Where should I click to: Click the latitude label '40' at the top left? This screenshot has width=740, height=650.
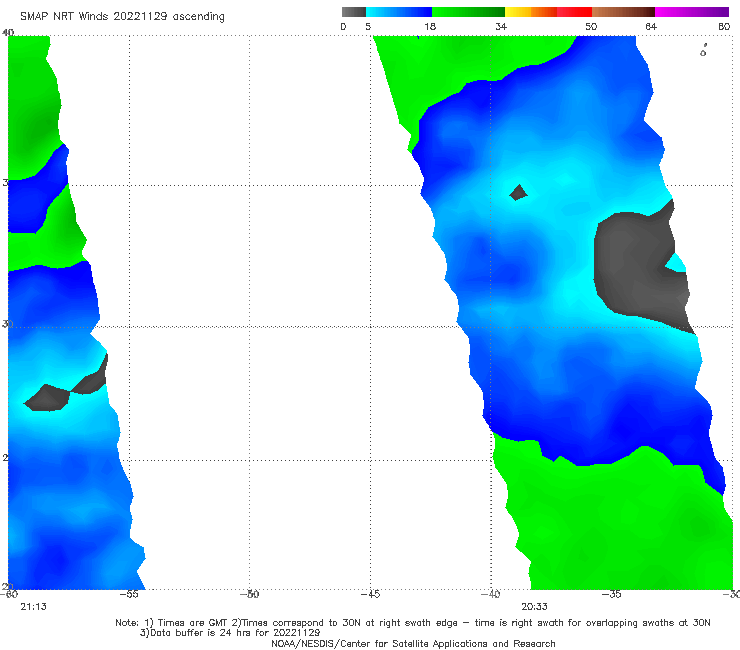[x=8, y=33]
